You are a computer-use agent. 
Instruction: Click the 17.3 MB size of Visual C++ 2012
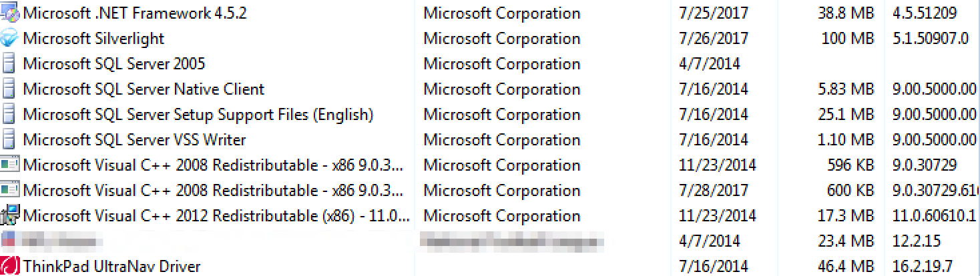coord(846,216)
